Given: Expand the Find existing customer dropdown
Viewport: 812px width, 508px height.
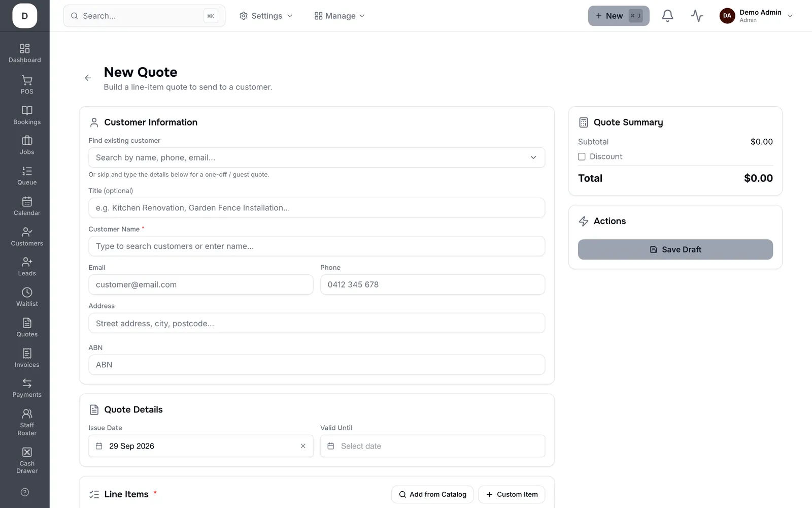Looking at the screenshot, I should 317,157.
